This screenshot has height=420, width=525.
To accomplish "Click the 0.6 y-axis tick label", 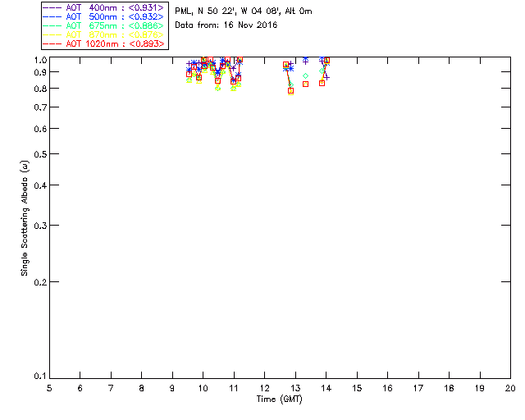I will click(x=40, y=129).
